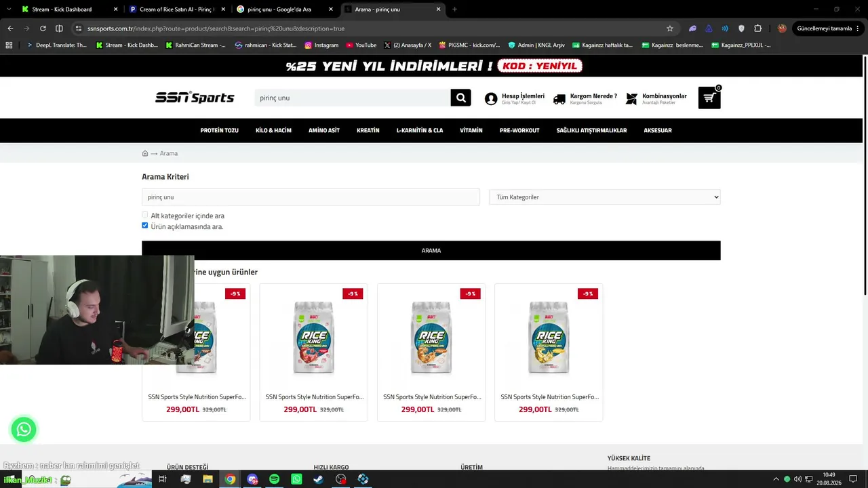This screenshot has height=488, width=868.
Task: Click the Kombinasyonlar package icon
Action: pyautogui.click(x=631, y=99)
